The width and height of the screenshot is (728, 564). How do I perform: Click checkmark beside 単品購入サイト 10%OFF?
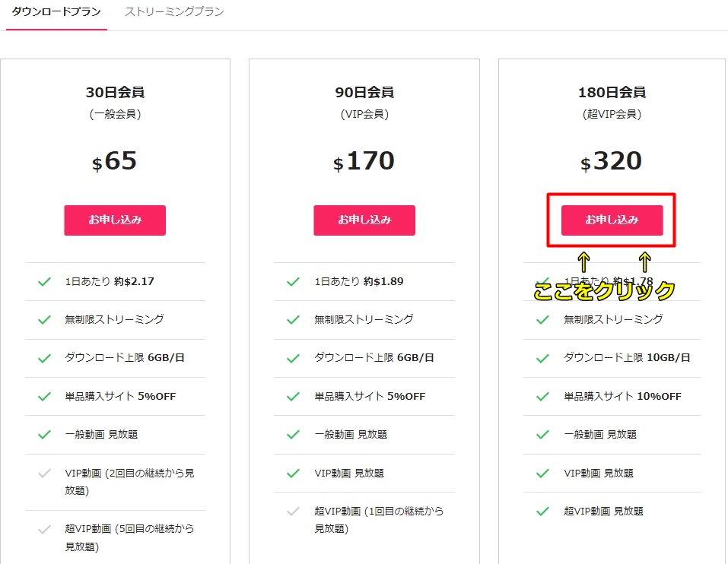(x=542, y=396)
